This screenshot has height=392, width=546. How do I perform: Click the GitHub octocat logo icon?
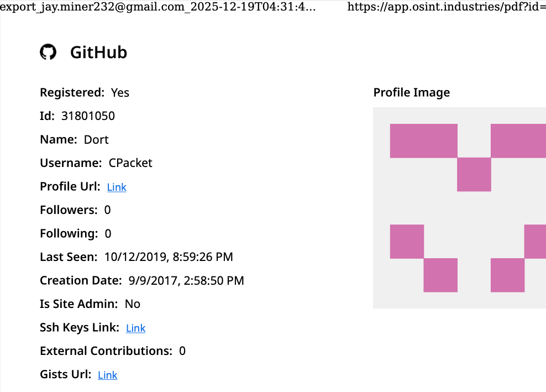48,53
